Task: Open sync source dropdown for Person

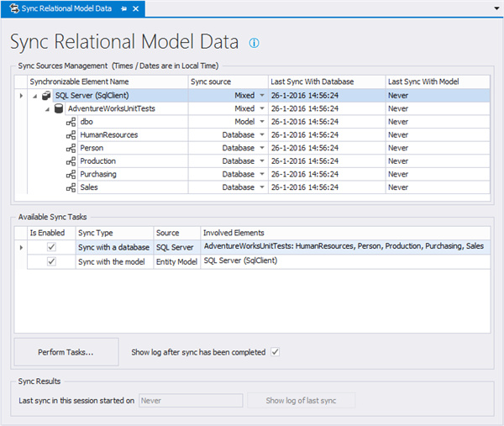Action: [x=261, y=148]
